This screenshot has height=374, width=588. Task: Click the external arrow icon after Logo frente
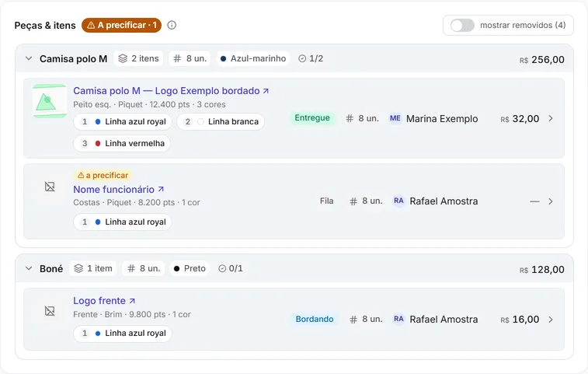[132, 301]
